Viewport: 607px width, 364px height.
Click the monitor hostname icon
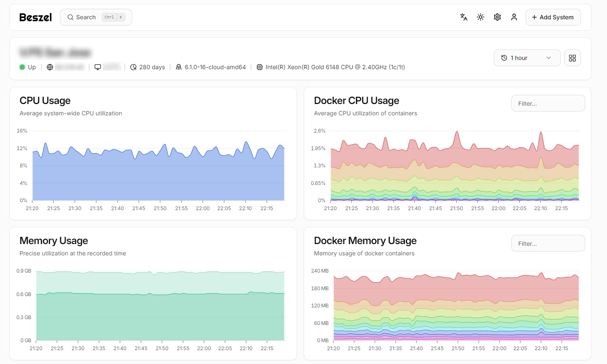98,67
